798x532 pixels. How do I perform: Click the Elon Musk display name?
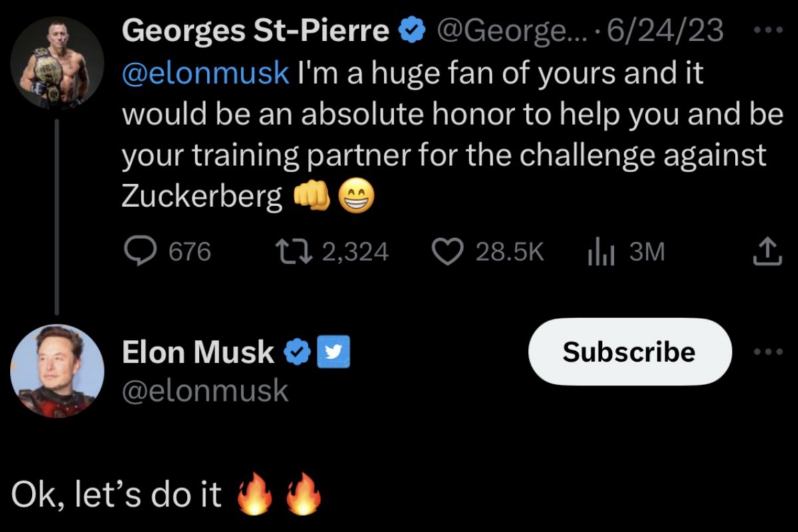pyautogui.click(x=198, y=352)
